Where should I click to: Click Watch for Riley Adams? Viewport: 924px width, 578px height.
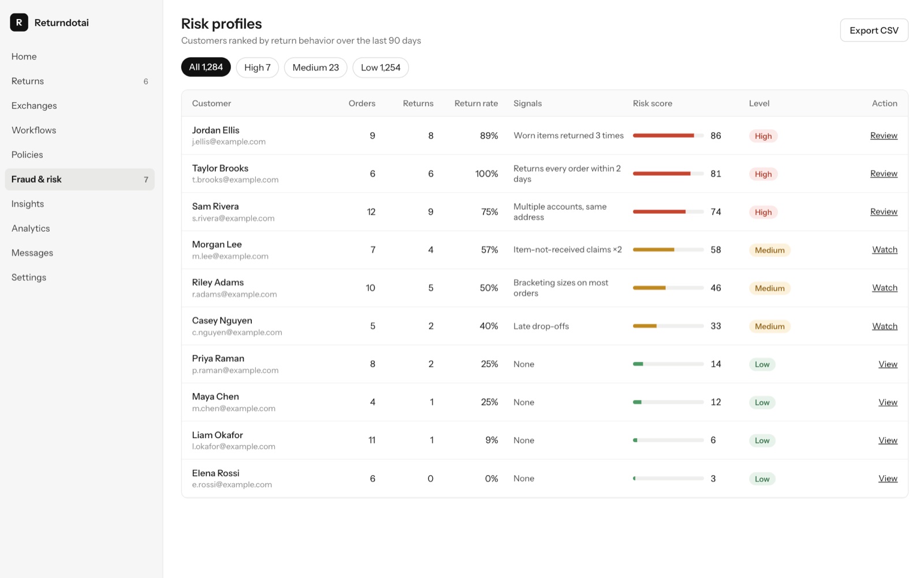tap(885, 288)
